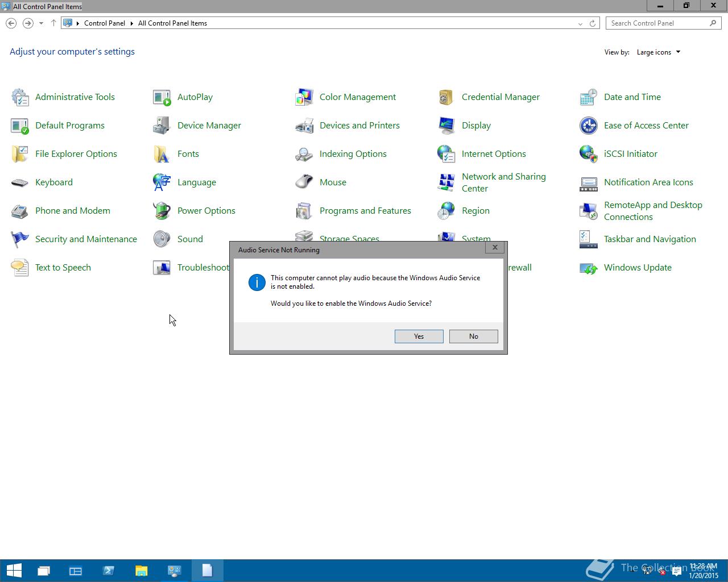Open the Display icon
Screen dimensions: 728x582
coord(446,126)
